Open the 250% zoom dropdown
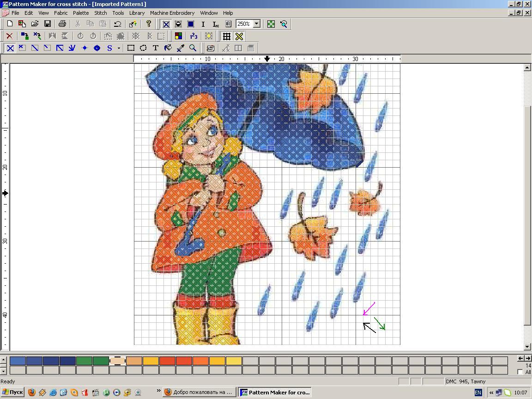 pyautogui.click(x=257, y=24)
